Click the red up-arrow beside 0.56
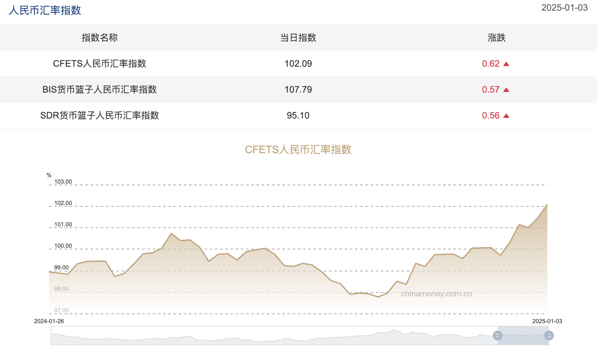The image size is (597, 364). pos(507,116)
